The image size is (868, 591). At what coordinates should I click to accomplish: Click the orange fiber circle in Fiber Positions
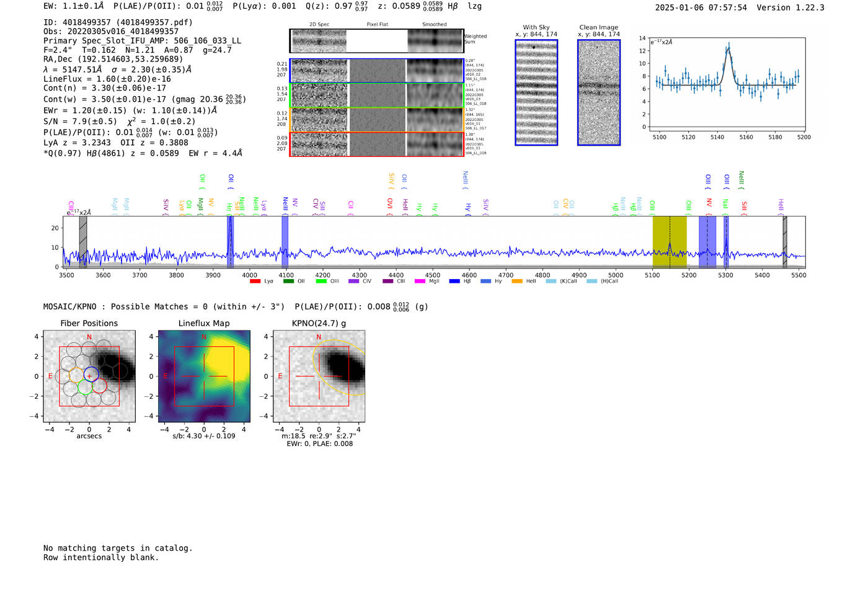pyautogui.click(x=76, y=374)
